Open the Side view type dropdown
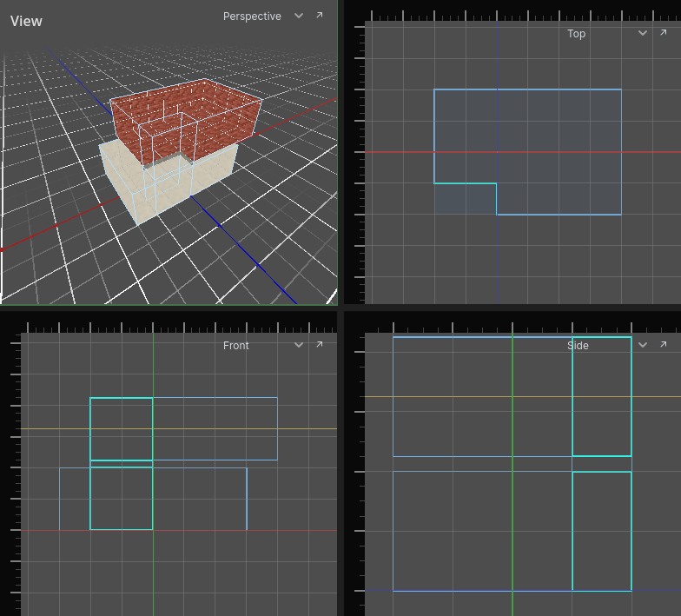Image resolution: width=681 pixels, height=616 pixels. (643, 345)
